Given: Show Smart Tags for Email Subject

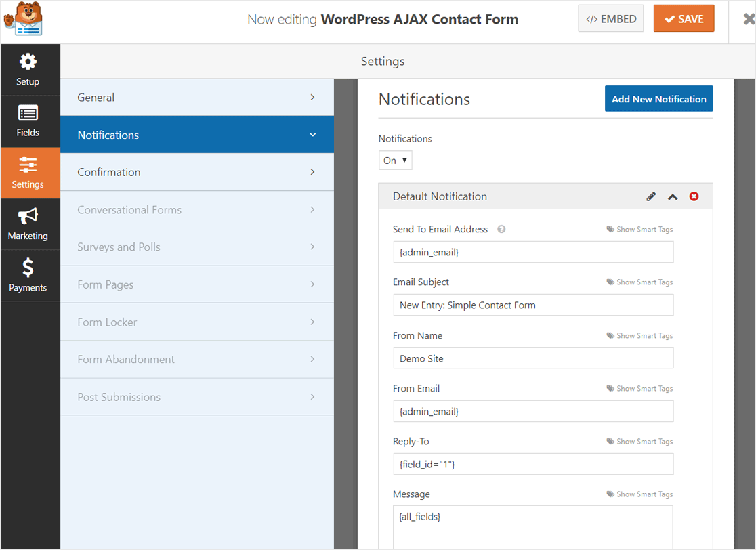Looking at the screenshot, I should click(x=639, y=282).
